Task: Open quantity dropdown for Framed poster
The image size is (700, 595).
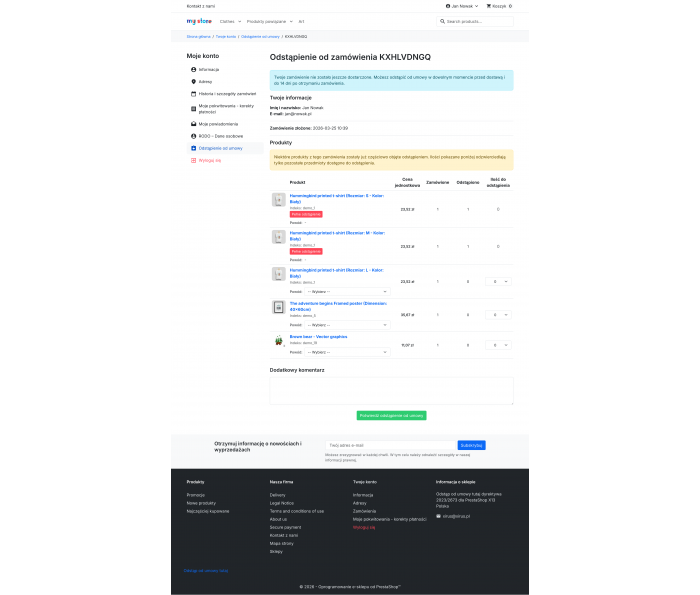Action: (497, 315)
